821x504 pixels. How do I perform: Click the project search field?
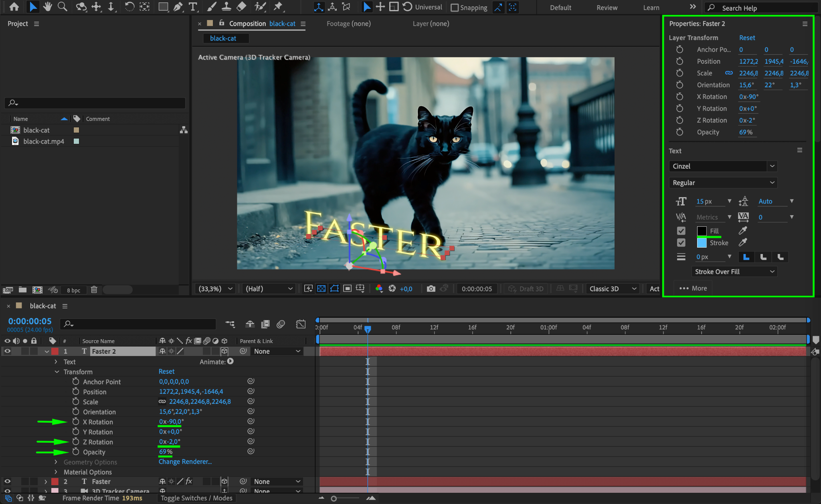(96, 103)
